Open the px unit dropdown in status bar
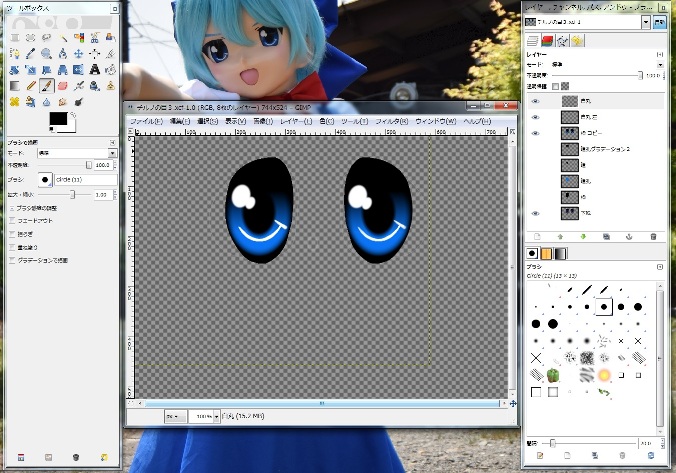Screen dimensions: 676x473 click(175, 417)
